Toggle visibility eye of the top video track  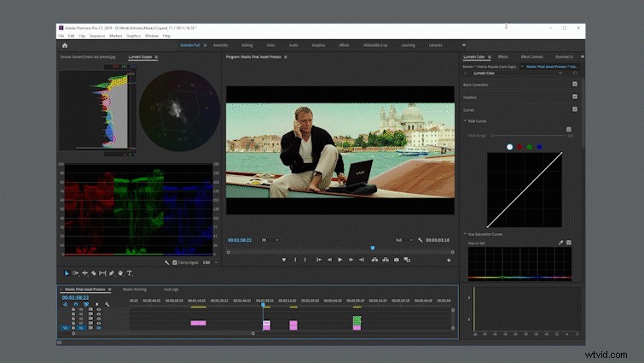tap(99, 309)
